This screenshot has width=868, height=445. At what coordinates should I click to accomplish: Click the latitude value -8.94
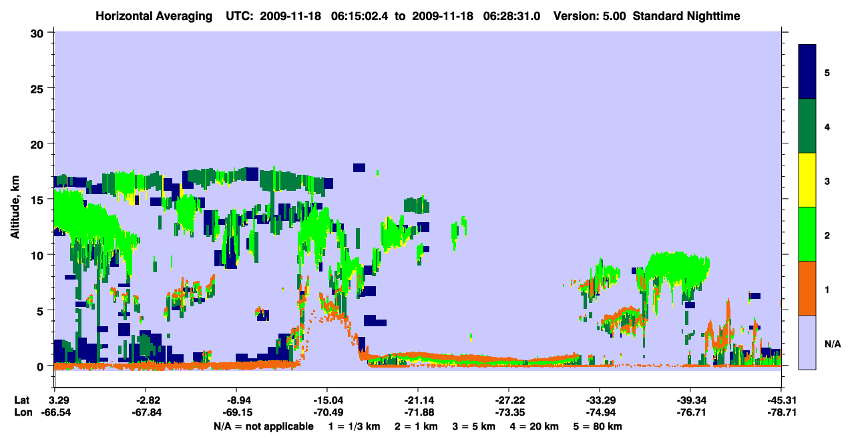236,400
